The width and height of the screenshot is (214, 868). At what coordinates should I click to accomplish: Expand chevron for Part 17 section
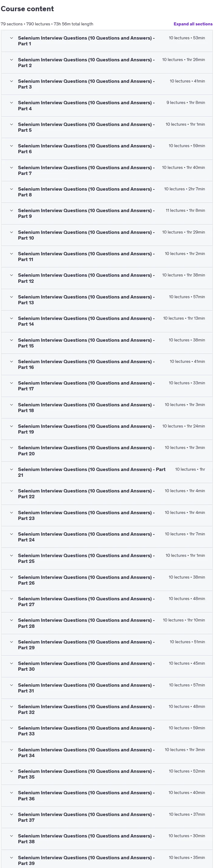pyautogui.click(x=12, y=383)
